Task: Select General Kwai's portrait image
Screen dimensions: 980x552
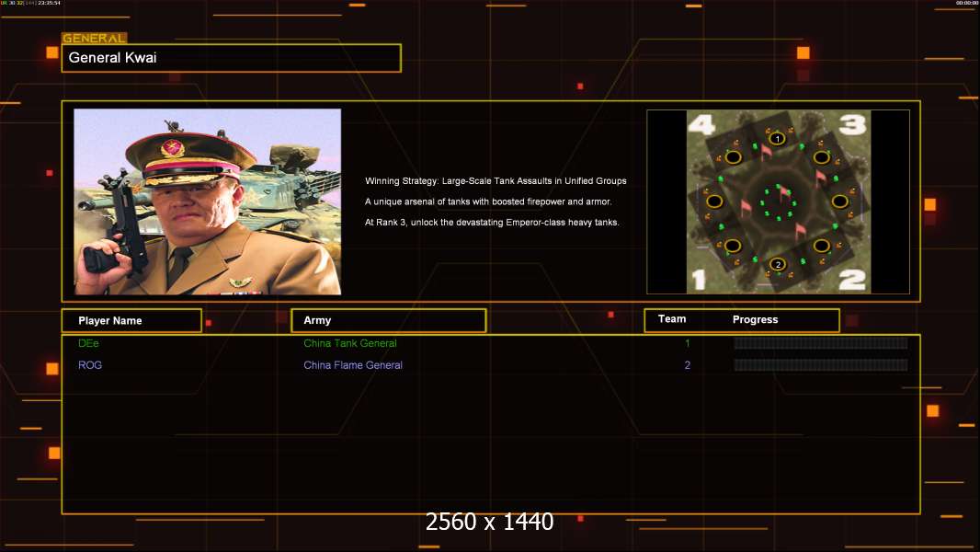Action: click(x=208, y=201)
